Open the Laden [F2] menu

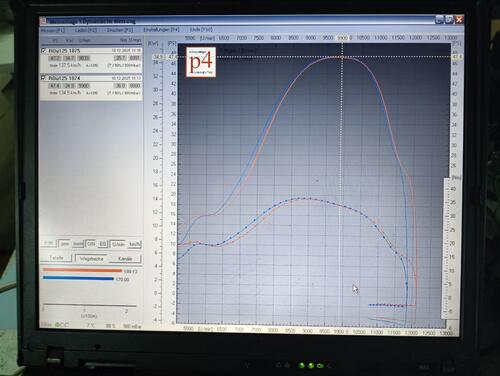[x=86, y=30]
